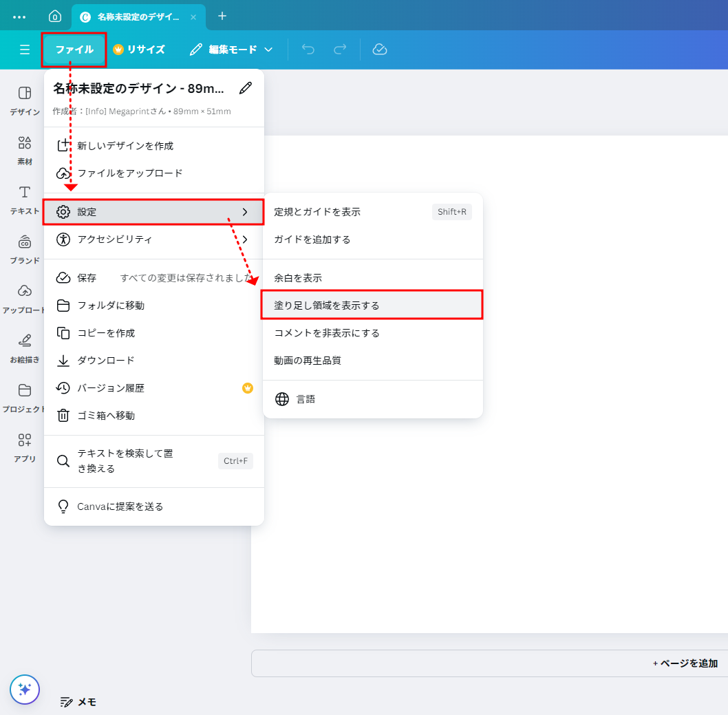Toggle 定規とガイドを表示

tap(373, 212)
